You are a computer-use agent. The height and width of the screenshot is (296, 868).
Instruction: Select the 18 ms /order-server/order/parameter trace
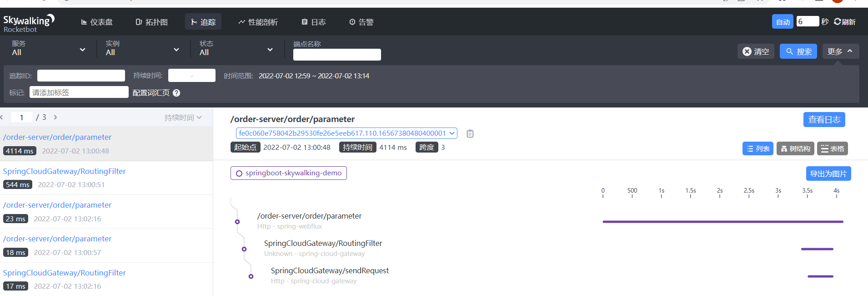106,245
